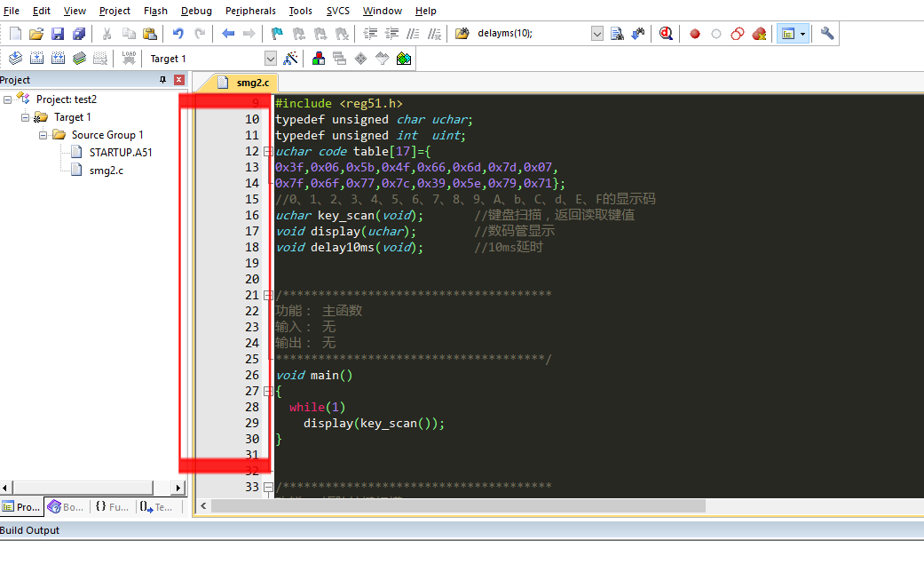
Task: Start the debug session
Action: point(666,34)
